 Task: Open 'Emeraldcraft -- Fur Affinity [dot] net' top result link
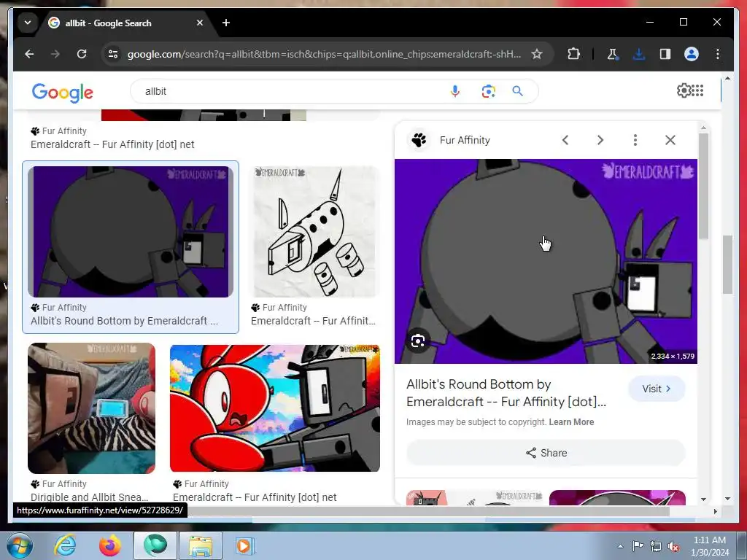[x=112, y=144]
